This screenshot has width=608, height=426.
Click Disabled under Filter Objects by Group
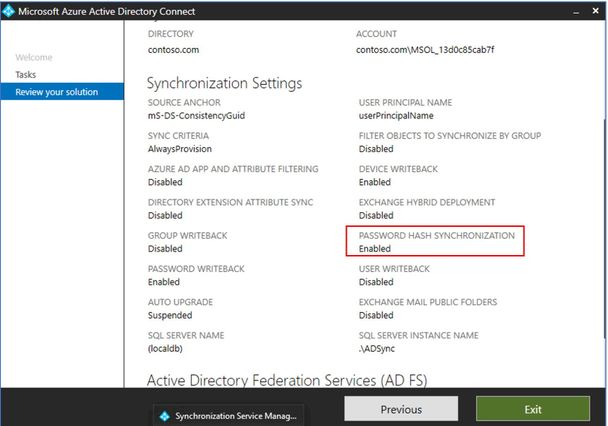coord(376,149)
